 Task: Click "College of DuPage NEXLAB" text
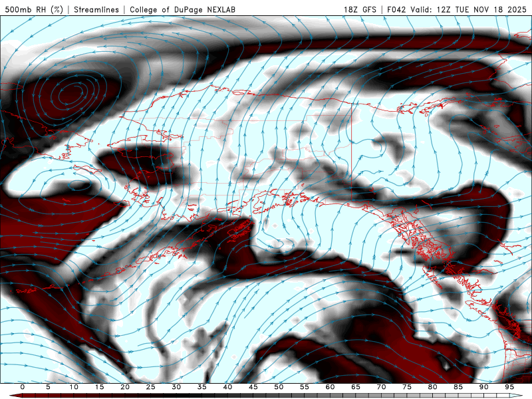[x=182, y=9]
